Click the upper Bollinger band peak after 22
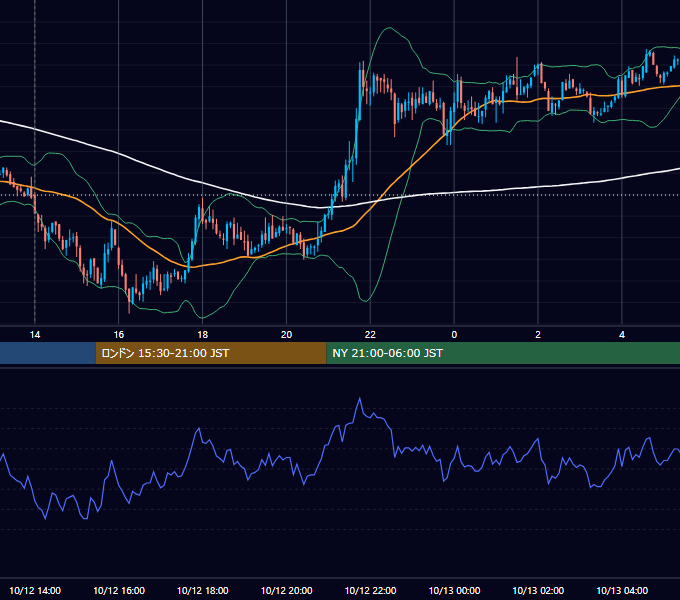The height and width of the screenshot is (600, 680). (x=389, y=28)
